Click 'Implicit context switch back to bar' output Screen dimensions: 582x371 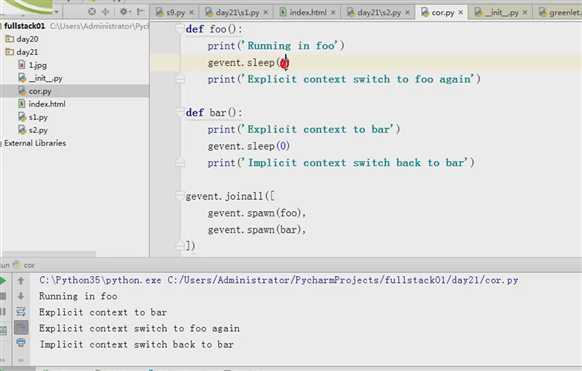coord(137,345)
